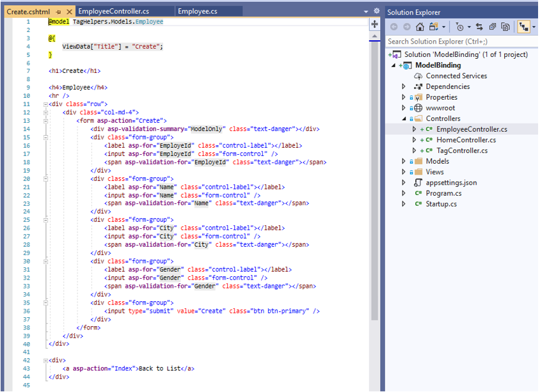This screenshot has width=540, height=392.
Task: Click Sync with Active Document arrows
Action: 479,27
